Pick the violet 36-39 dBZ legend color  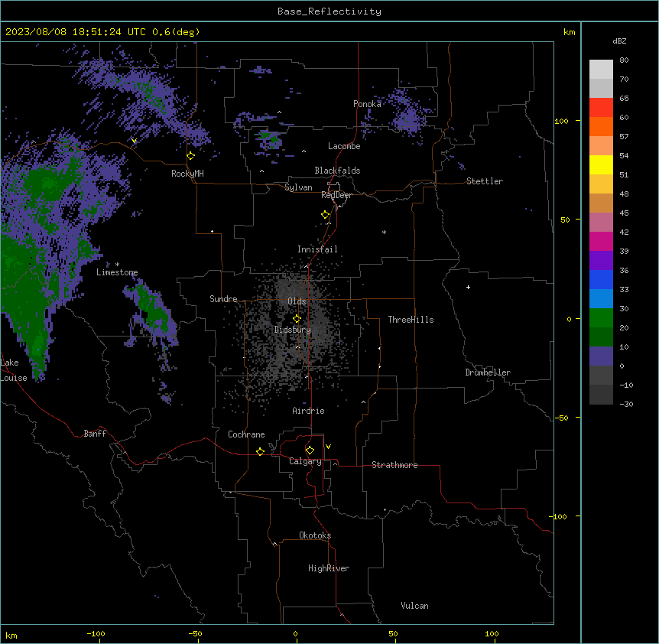pyautogui.click(x=601, y=261)
